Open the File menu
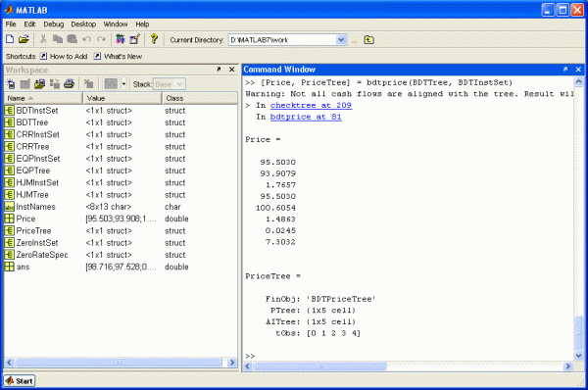 click(11, 24)
